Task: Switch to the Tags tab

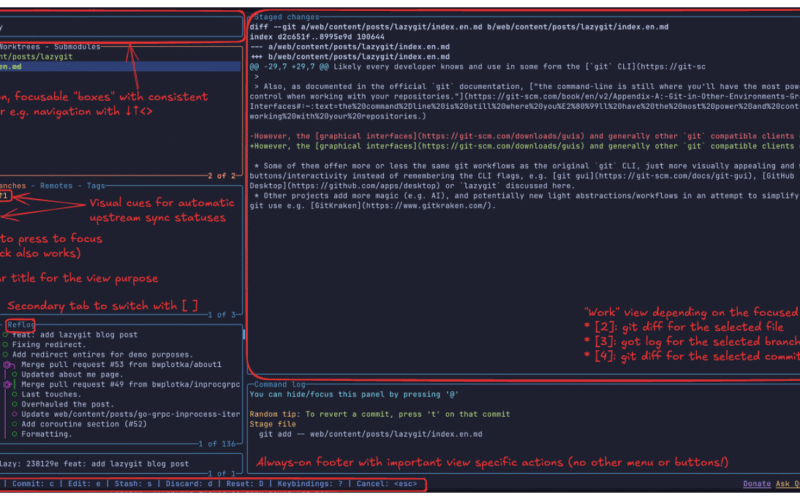Action: (x=96, y=186)
